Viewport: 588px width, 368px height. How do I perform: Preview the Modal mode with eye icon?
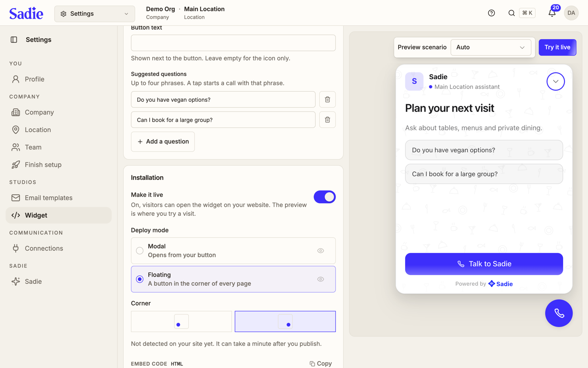tap(321, 251)
